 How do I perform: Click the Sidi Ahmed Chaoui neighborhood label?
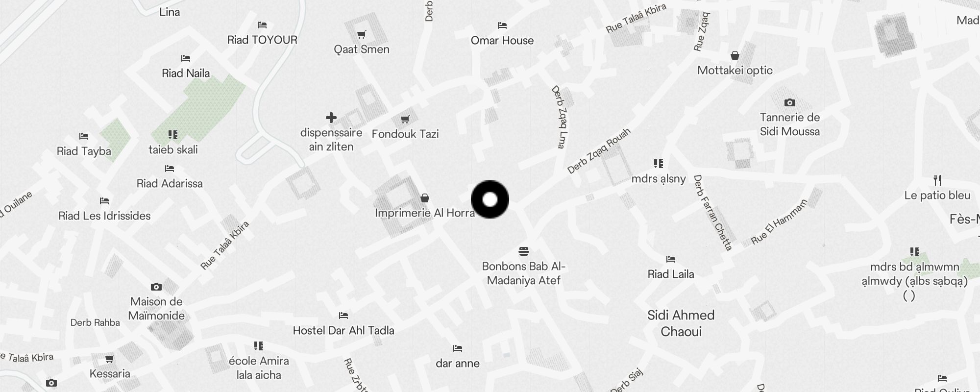(x=681, y=323)
